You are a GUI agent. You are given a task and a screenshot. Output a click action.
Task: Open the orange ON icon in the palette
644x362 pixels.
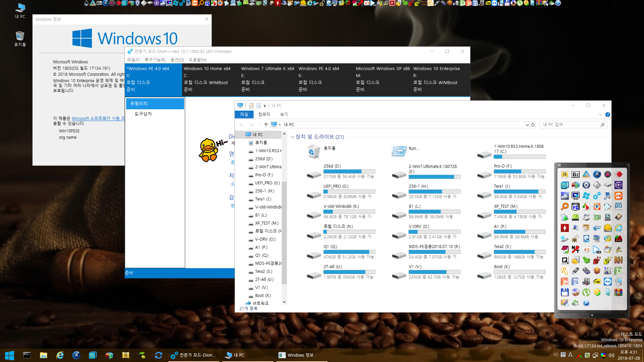pyautogui.click(x=619, y=196)
